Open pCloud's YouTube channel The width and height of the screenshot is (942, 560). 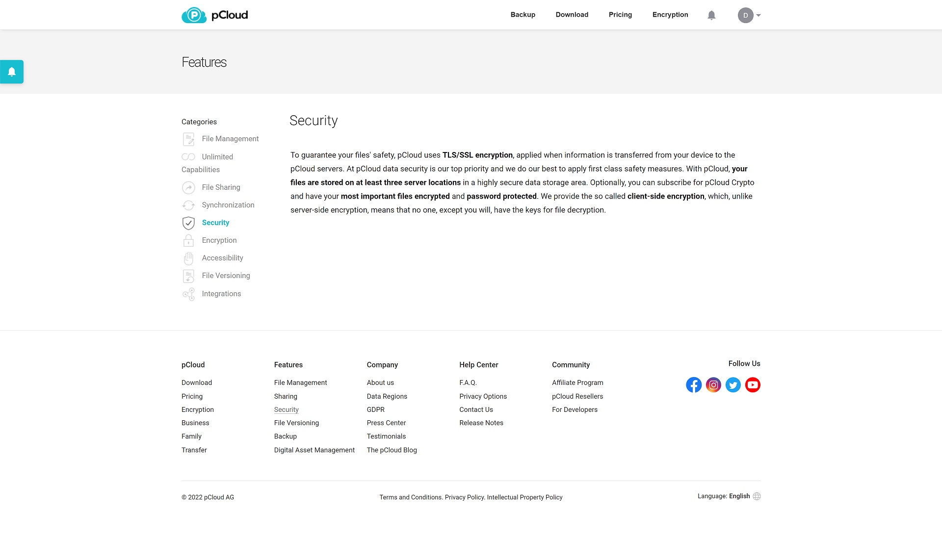click(x=753, y=385)
